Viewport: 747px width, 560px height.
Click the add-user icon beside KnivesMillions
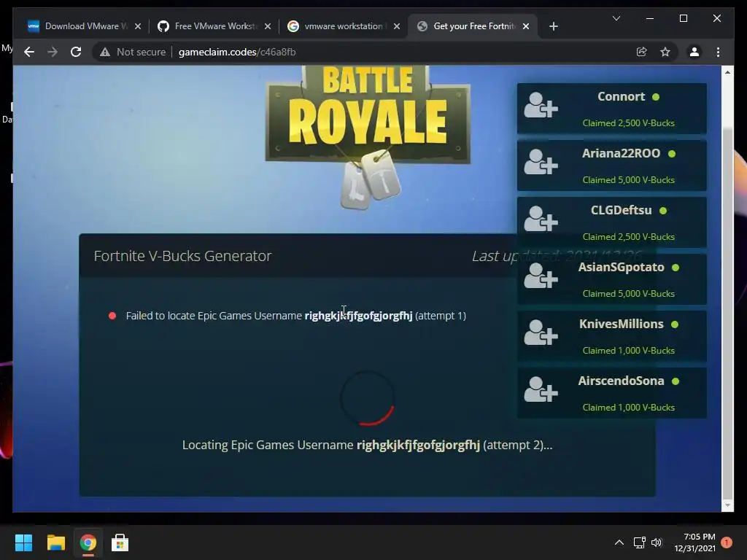pyautogui.click(x=541, y=332)
